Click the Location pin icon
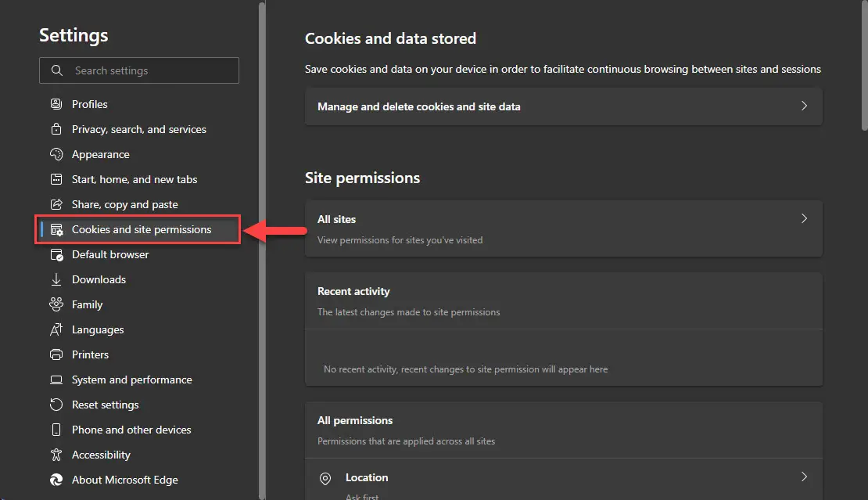This screenshot has height=500, width=868. [x=325, y=478]
